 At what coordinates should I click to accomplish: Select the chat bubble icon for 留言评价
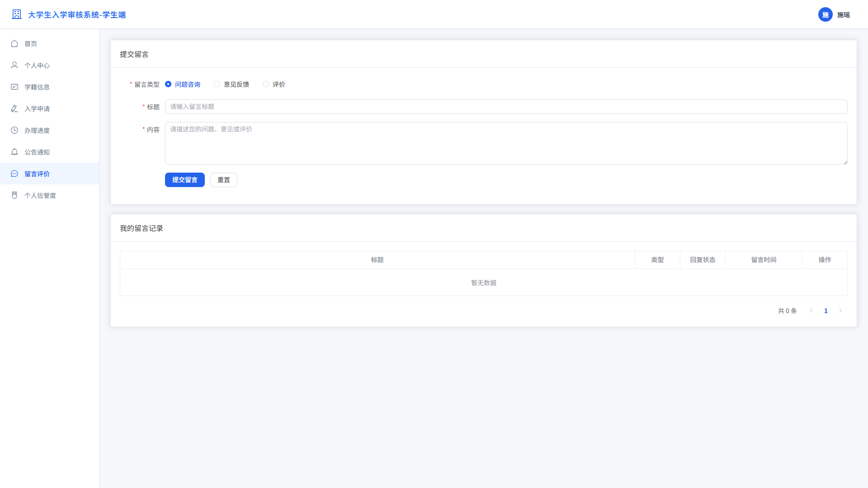14,174
